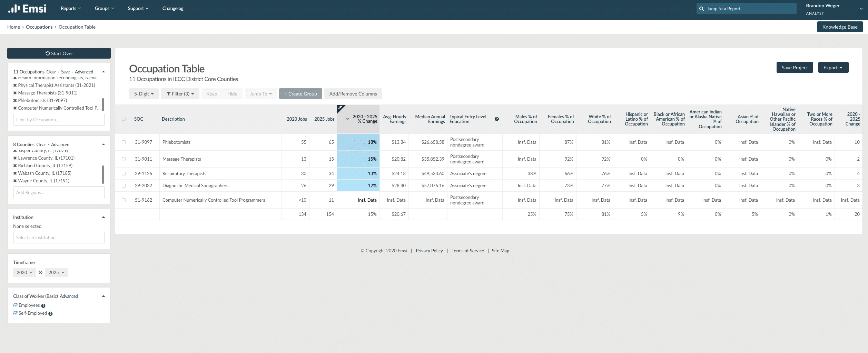Click the Save Project button
868x353 pixels.
(x=795, y=68)
